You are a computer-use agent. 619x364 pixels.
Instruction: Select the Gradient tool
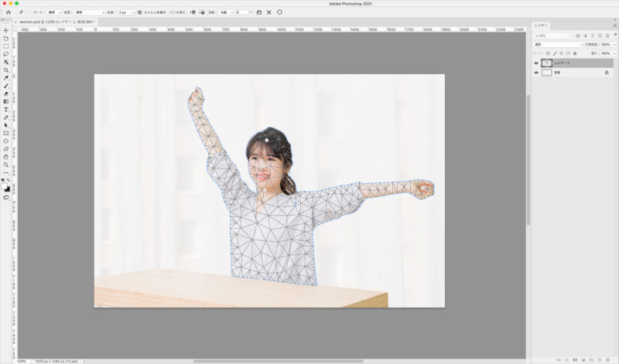6,101
